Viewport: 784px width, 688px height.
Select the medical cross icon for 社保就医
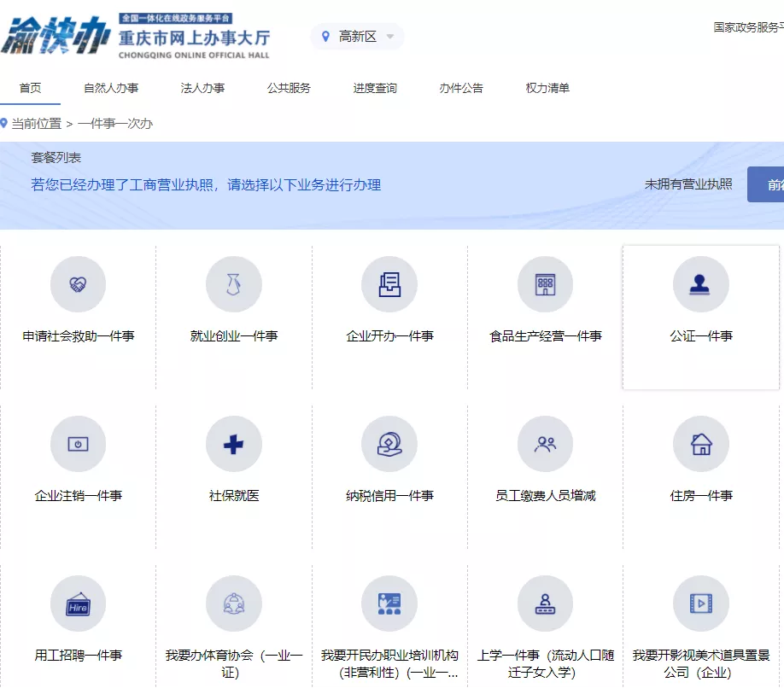point(233,444)
